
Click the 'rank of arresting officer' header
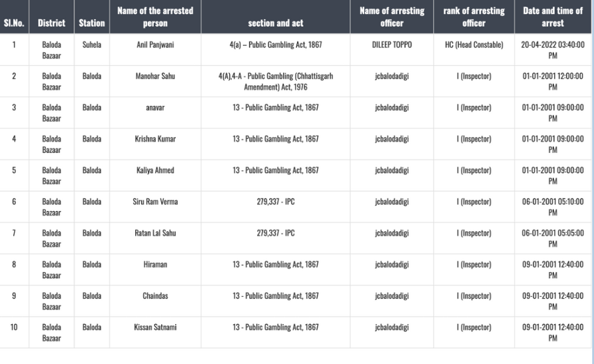point(473,17)
